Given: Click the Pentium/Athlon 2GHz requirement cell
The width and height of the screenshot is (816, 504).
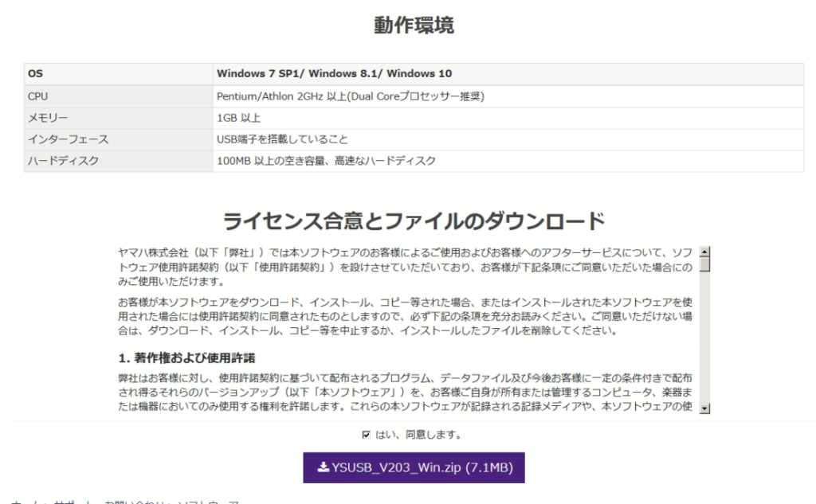Looking at the screenshot, I should tap(508, 96).
